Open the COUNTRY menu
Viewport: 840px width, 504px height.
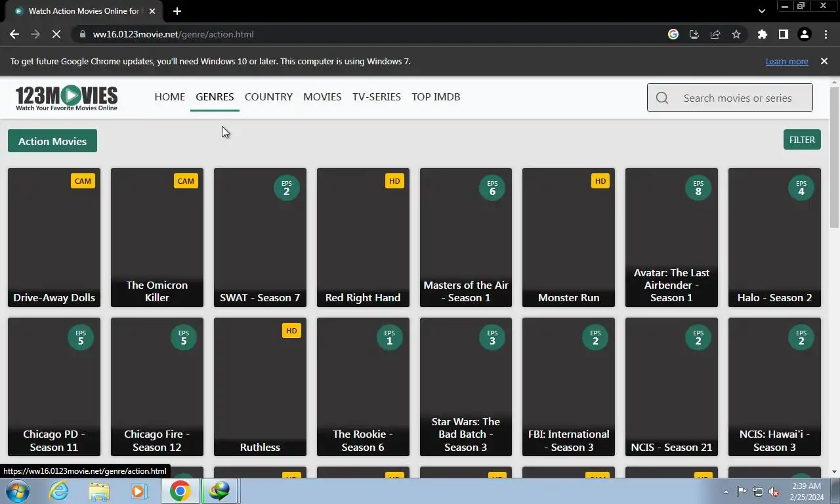pos(268,96)
